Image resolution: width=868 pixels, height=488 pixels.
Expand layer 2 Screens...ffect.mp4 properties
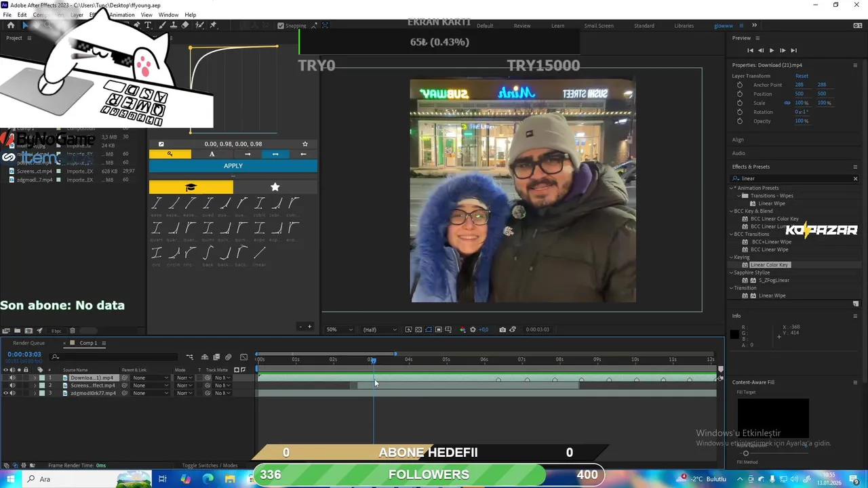pos(35,386)
